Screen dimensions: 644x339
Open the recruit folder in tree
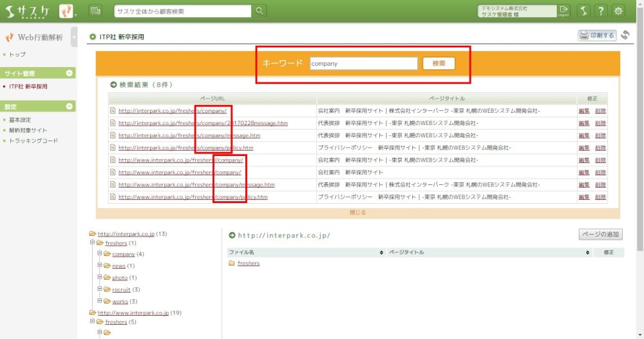[120, 289]
